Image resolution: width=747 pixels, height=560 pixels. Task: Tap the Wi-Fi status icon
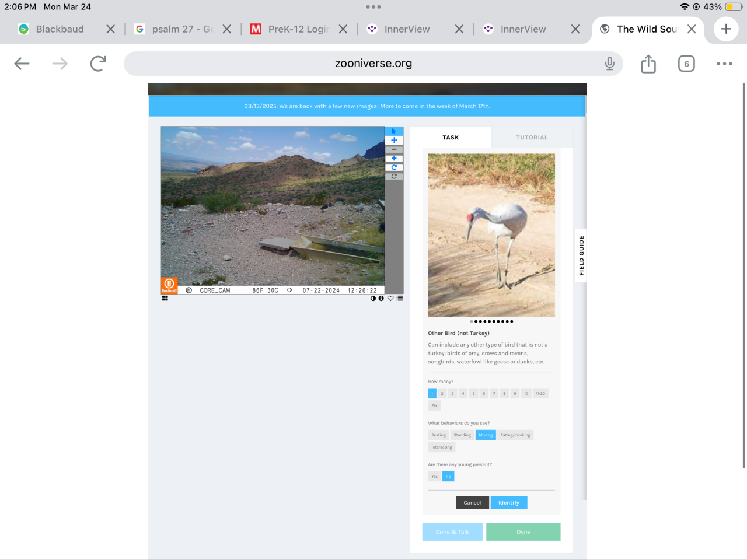pos(685,7)
